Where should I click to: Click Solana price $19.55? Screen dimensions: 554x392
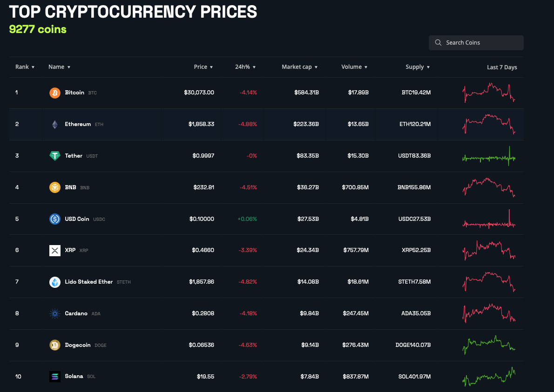coord(206,377)
